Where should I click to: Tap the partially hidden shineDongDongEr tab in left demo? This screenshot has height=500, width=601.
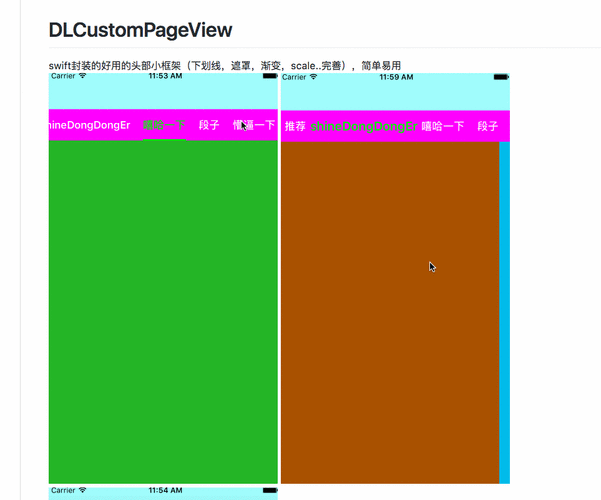(x=90, y=125)
